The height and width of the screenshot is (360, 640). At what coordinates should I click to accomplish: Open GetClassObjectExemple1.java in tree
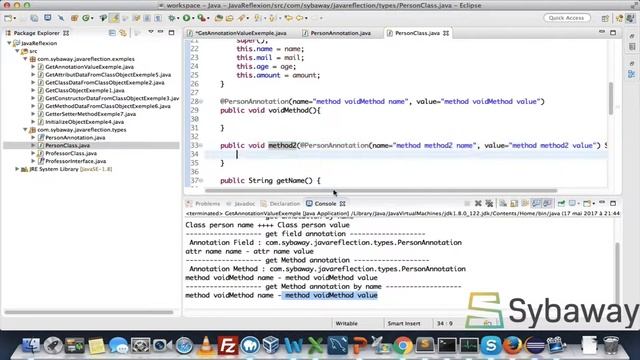click(x=85, y=90)
